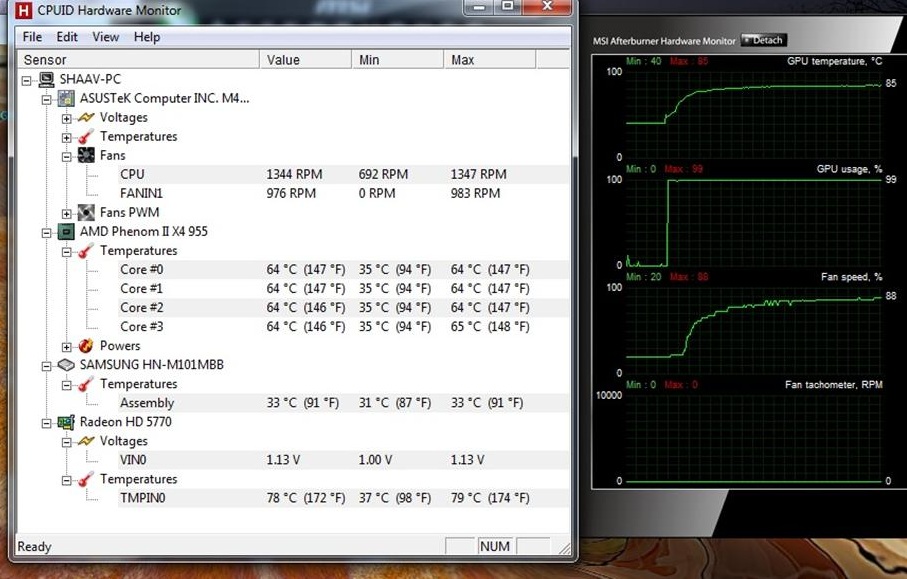Click the 1344 RPM CPU fan value
The width and height of the screenshot is (907, 579).
pos(294,174)
